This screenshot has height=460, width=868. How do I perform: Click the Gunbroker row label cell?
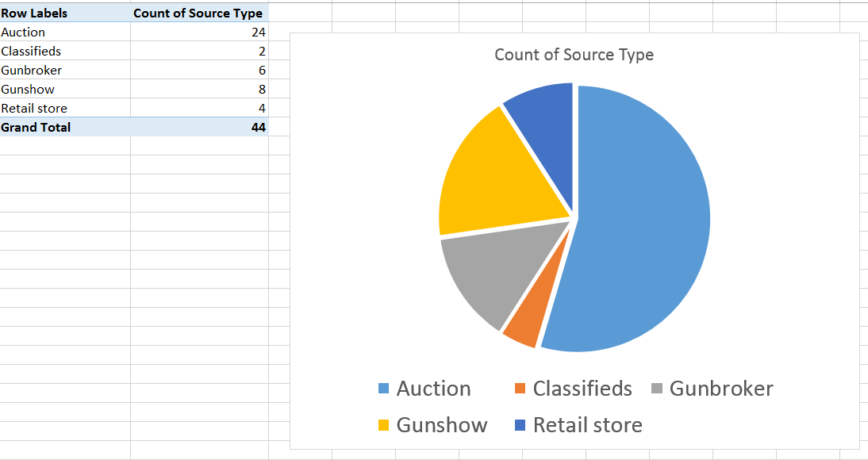[65, 70]
